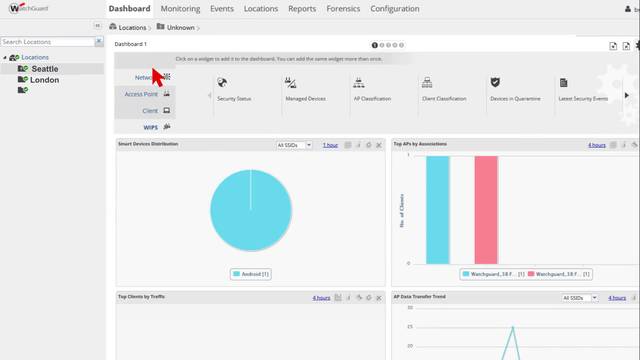Add the Security Status widget
Screen dimensions: 640x360
coord(234,89)
